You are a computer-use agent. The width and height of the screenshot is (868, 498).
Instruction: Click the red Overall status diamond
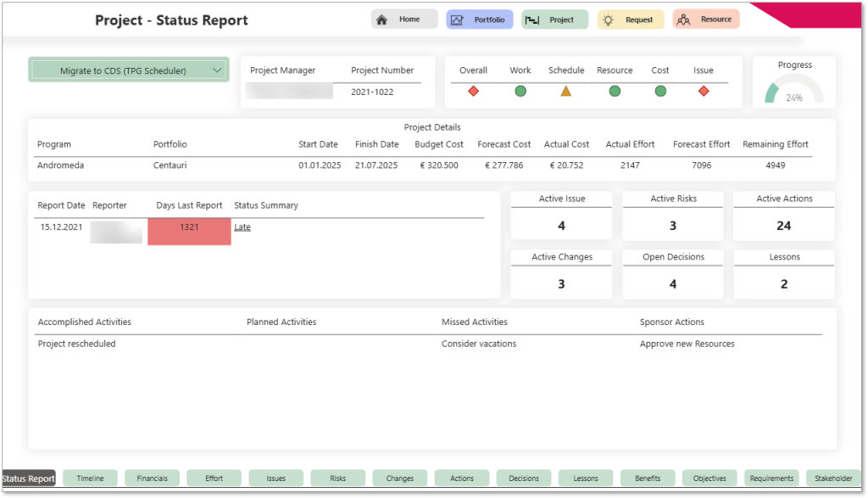pyautogui.click(x=473, y=90)
